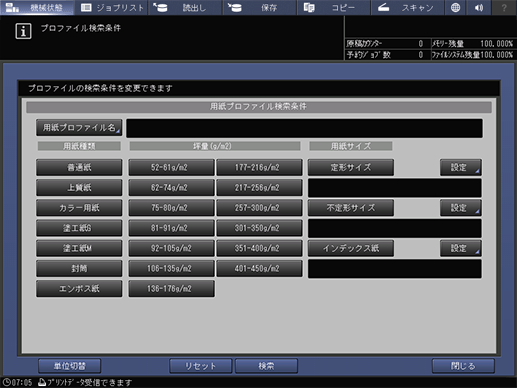Screen dimensions: 517x388
Task: Click the 原稿カウンター value
Action: click(x=421, y=44)
